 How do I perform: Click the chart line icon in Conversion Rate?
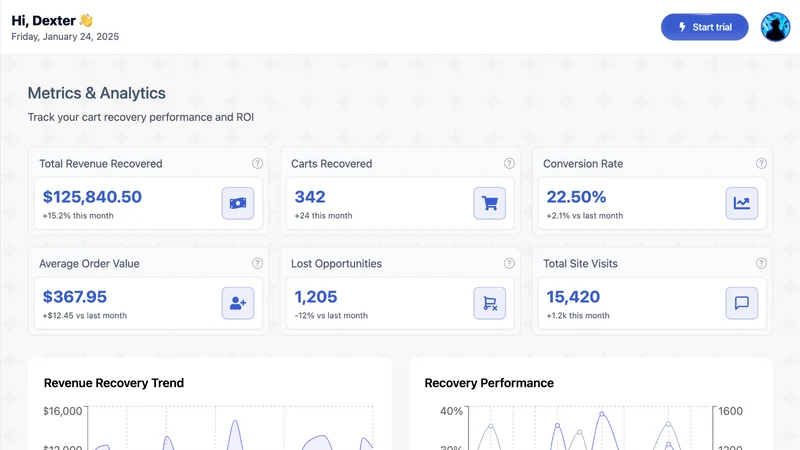pyautogui.click(x=742, y=203)
